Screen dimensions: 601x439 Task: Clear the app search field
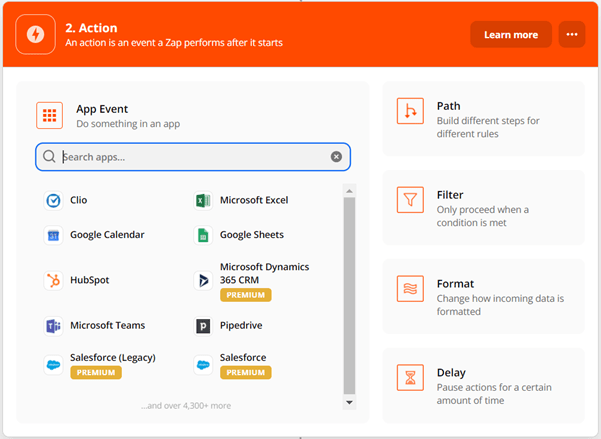(336, 156)
